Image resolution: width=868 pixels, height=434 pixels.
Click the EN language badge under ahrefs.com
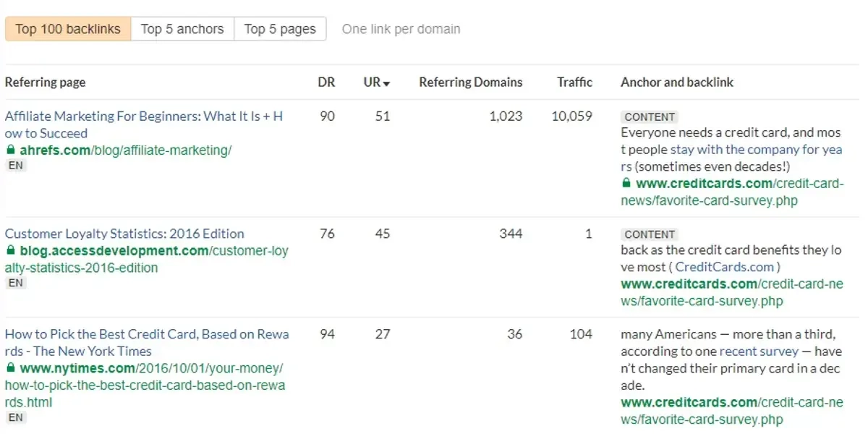point(15,166)
